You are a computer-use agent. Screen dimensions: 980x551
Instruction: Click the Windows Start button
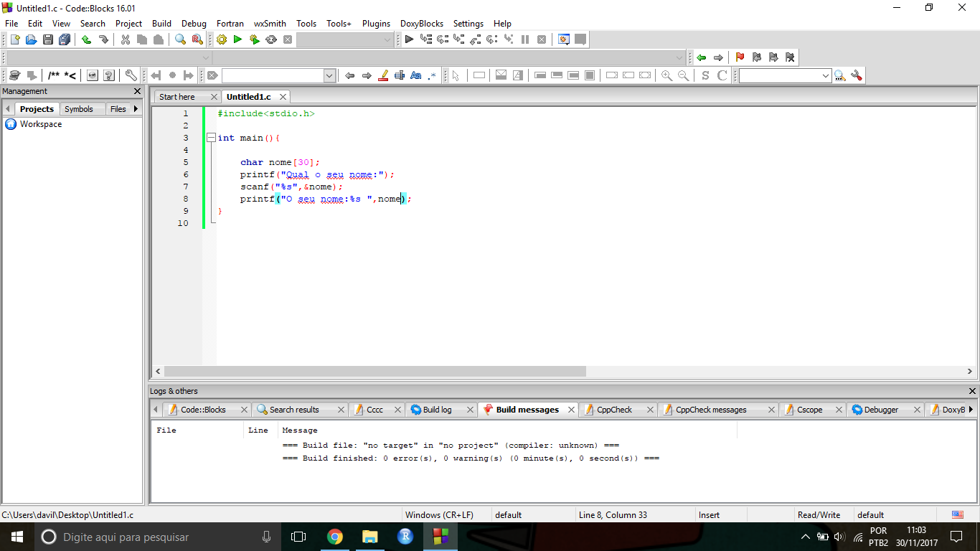click(x=17, y=537)
